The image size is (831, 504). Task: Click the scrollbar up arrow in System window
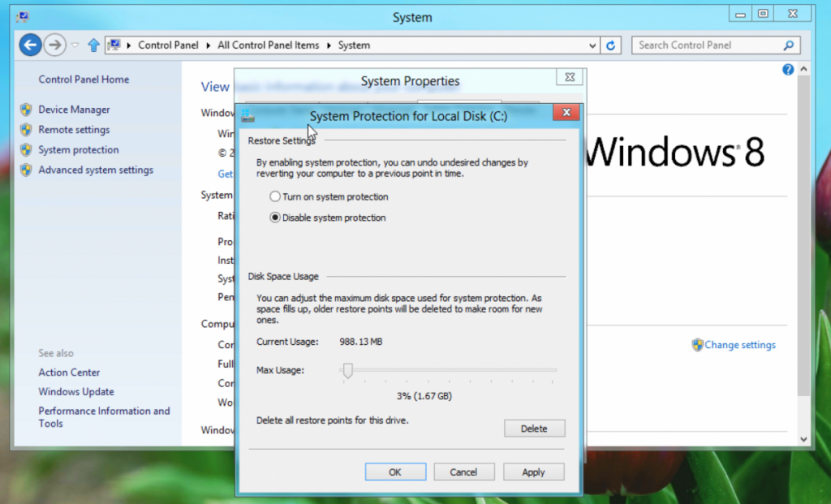803,69
